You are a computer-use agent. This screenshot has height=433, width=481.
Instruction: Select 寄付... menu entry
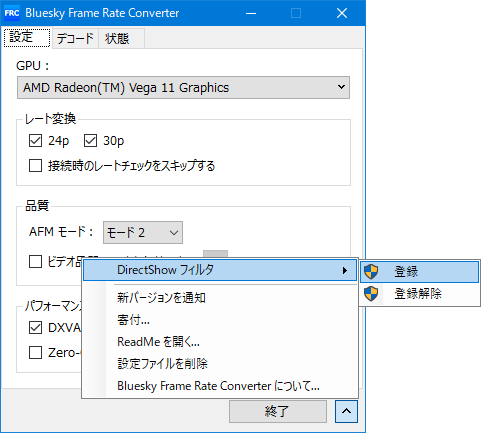coord(220,320)
